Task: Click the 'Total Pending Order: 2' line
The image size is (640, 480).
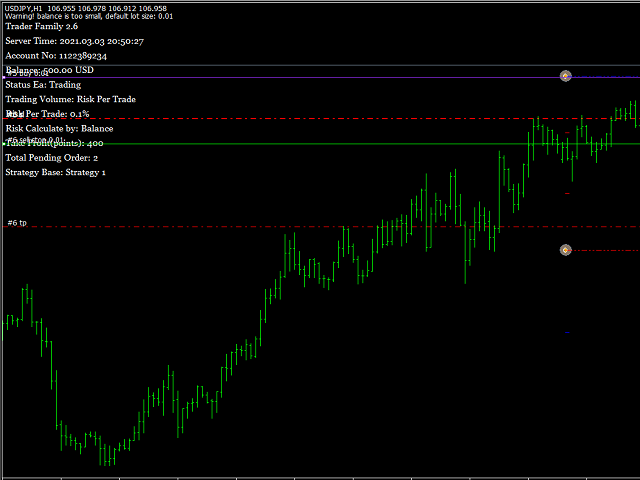Action: [52, 158]
